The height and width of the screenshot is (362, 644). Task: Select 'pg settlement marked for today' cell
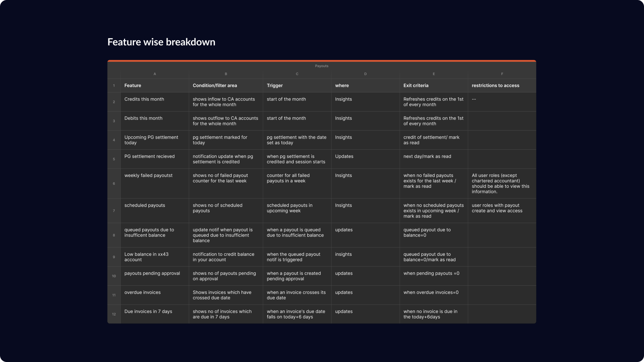[x=226, y=140]
